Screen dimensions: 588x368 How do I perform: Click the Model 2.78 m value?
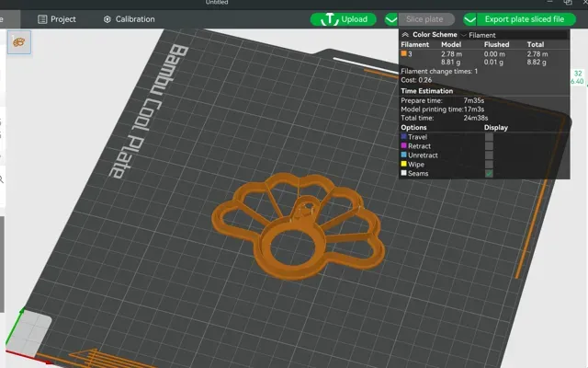pos(451,54)
